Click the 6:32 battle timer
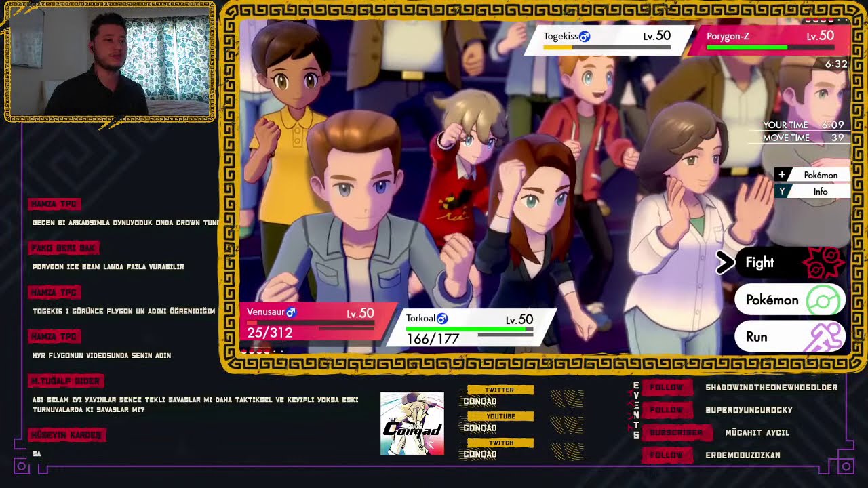 836,64
